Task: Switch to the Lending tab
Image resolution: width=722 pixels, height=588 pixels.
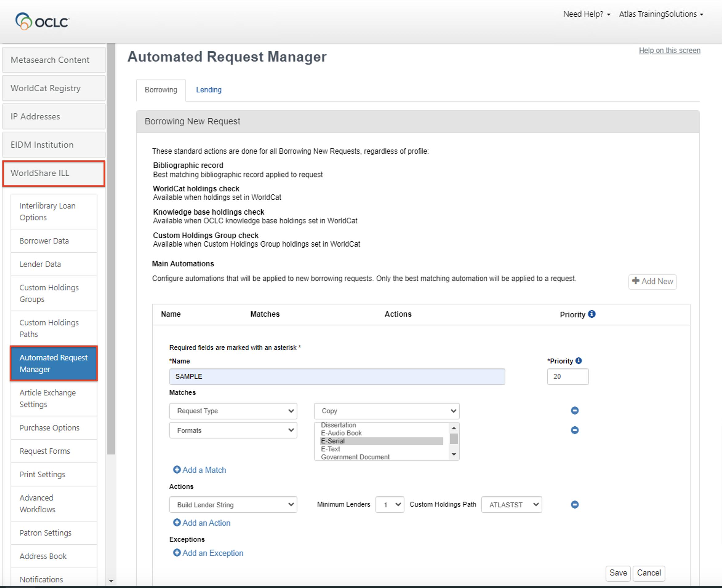Action: click(x=208, y=90)
